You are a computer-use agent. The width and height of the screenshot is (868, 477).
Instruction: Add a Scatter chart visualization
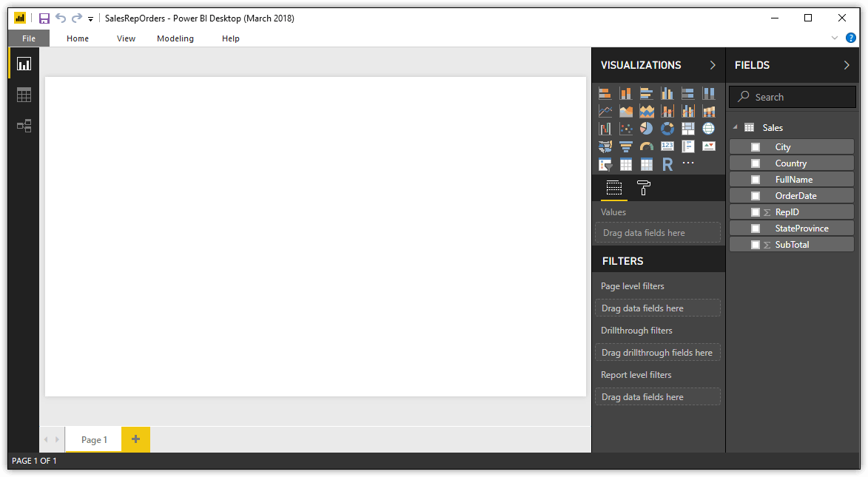pyautogui.click(x=625, y=129)
